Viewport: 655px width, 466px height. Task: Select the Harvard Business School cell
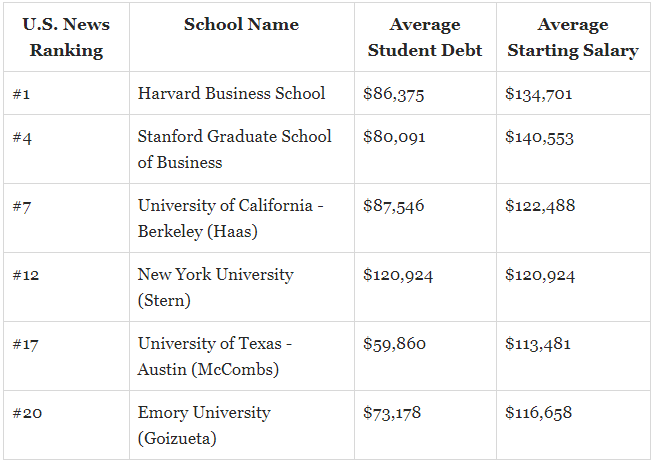tap(231, 94)
